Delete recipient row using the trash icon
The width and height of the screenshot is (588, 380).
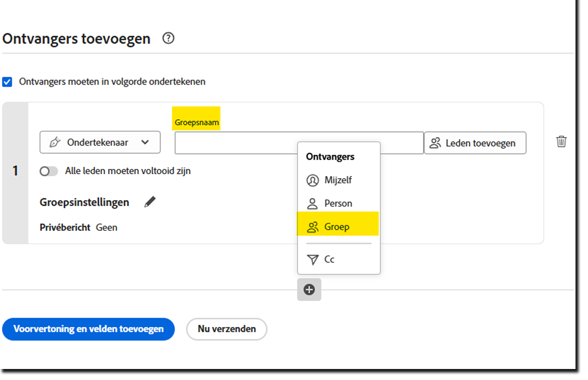point(561,142)
